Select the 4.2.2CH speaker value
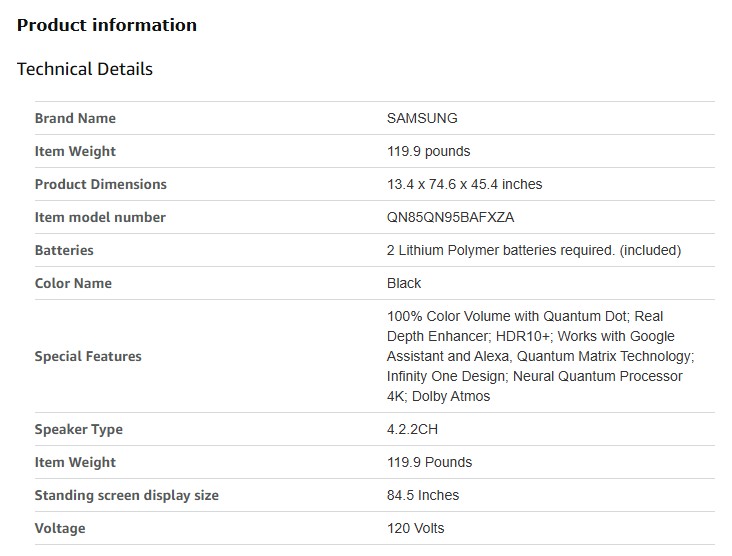The image size is (732, 556). pos(412,429)
